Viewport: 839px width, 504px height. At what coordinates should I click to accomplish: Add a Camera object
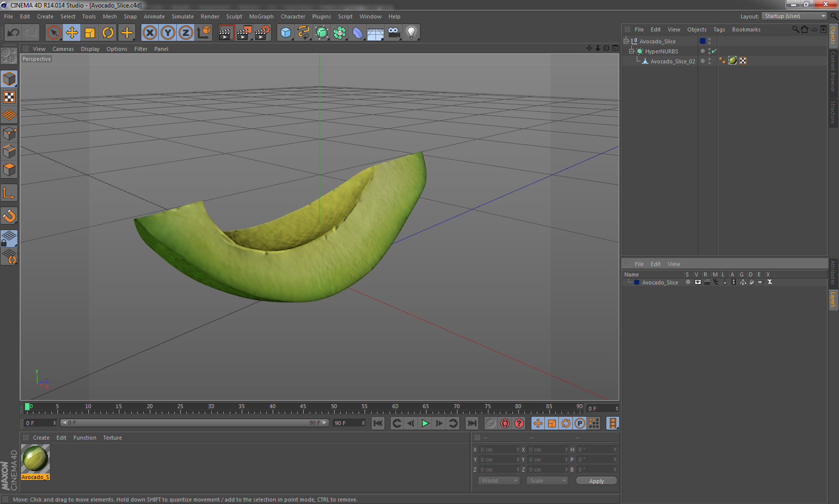pos(394,33)
